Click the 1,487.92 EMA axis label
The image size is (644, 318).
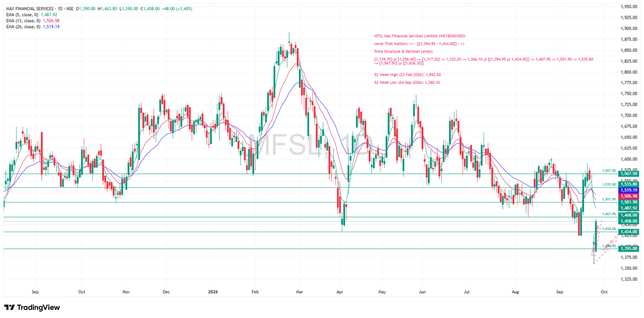click(628, 208)
